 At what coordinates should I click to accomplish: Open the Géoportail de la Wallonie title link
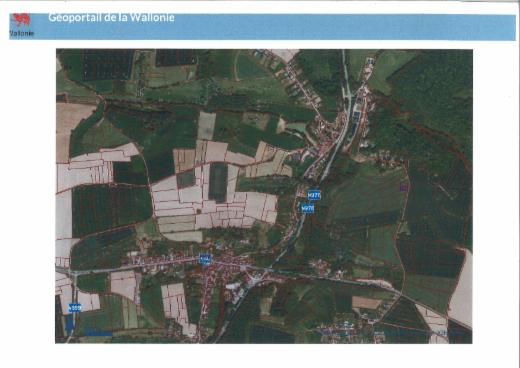(111, 17)
